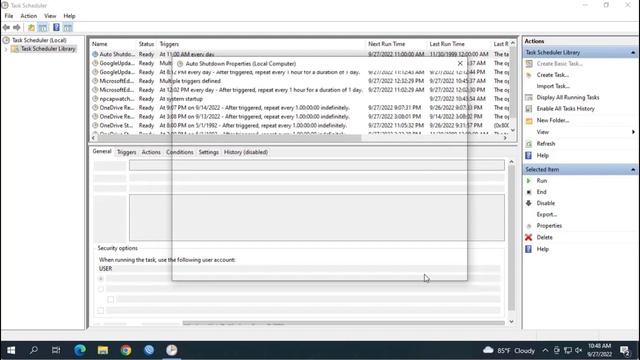Click the task name field in General tab
This screenshot has width=640, height=360.
tap(317, 165)
